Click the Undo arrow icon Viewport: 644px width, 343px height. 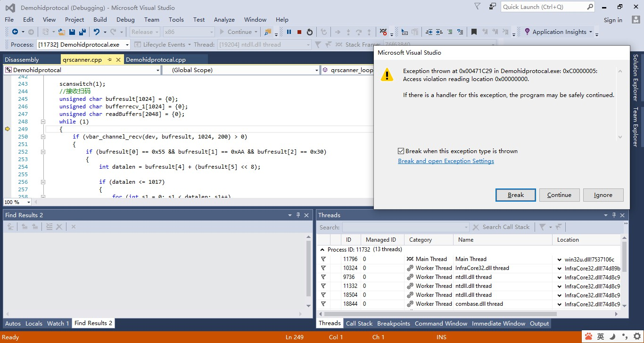coord(96,32)
